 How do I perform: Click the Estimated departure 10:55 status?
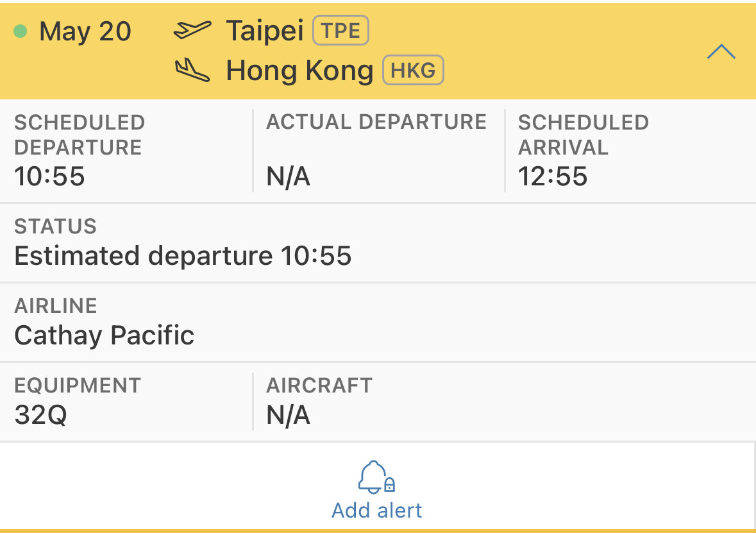point(183,257)
